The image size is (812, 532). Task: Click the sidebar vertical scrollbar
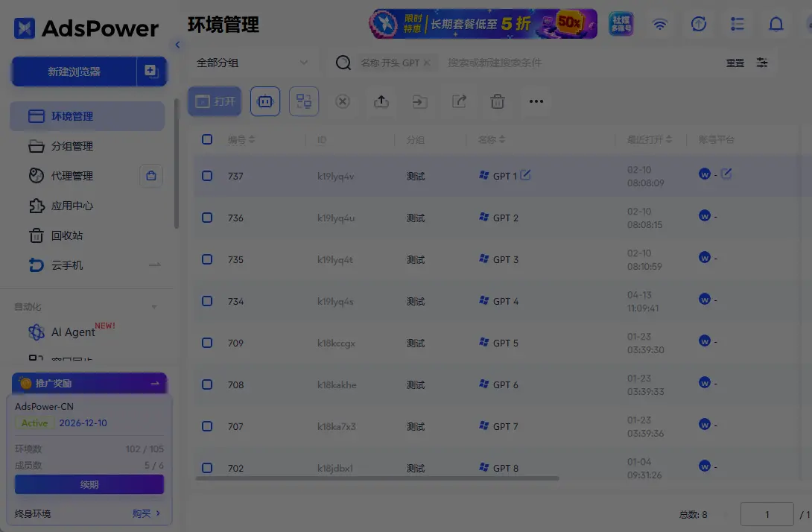(x=177, y=163)
